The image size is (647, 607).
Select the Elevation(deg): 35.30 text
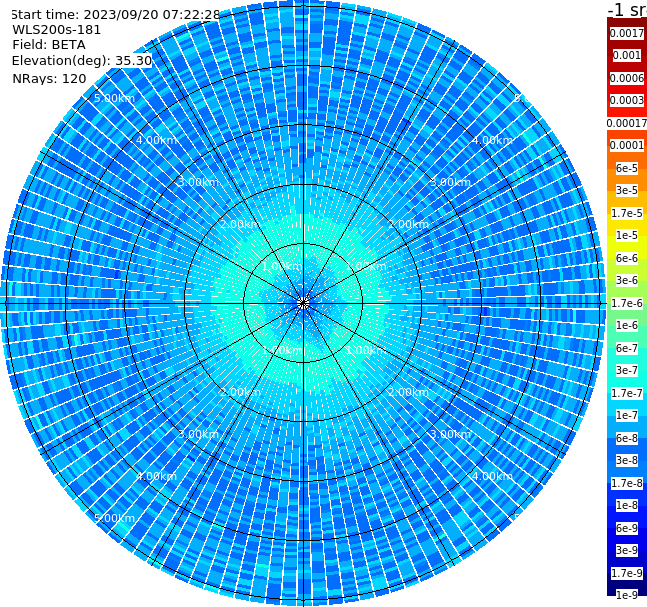82,61
